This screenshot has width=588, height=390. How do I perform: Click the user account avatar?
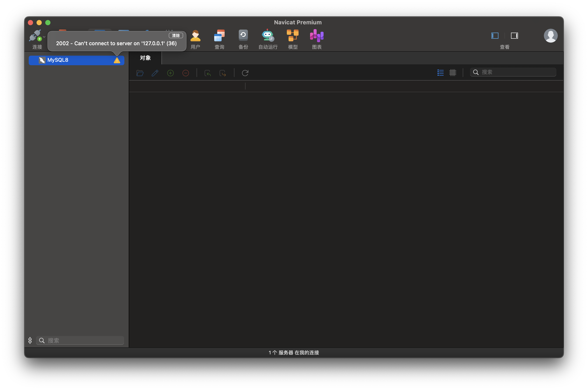pyautogui.click(x=550, y=36)
